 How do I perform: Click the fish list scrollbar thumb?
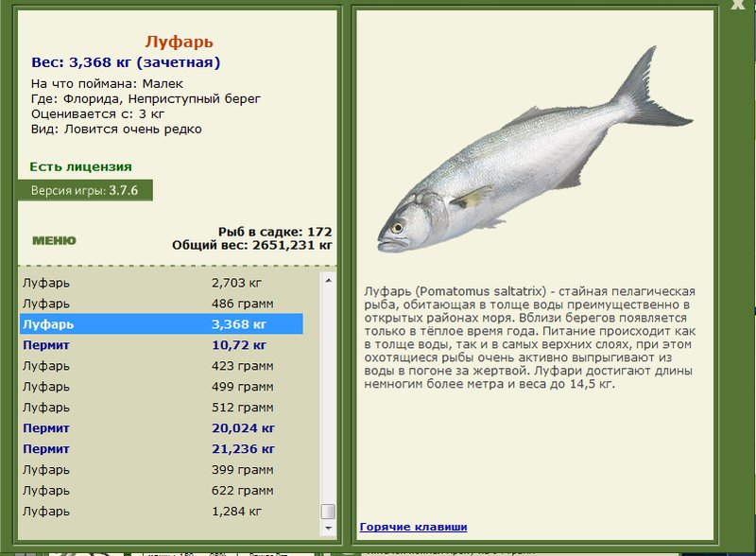pyautogui.click(x=328, y=512)
